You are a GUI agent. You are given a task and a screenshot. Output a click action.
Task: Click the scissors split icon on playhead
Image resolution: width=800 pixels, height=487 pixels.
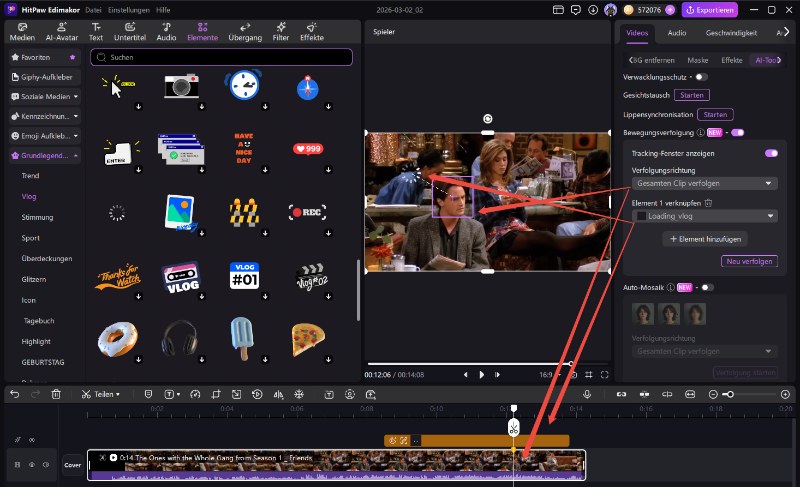(x=513, y=428)
